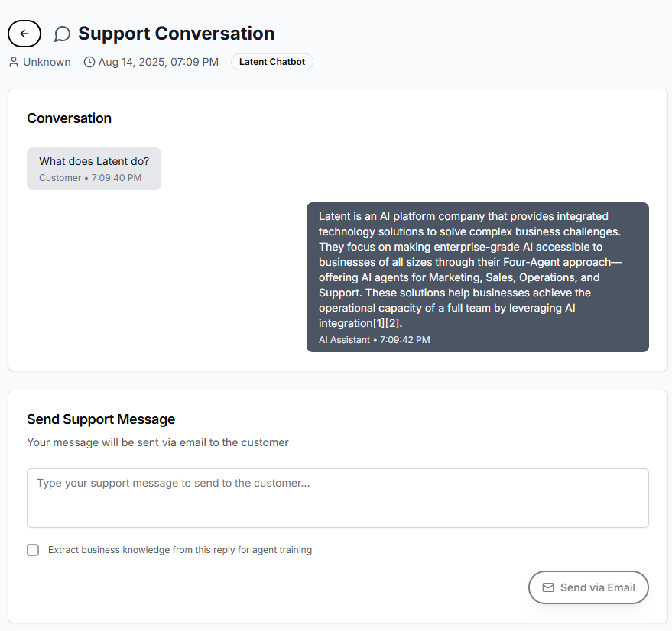Click the Support Conversation page title

176,34
